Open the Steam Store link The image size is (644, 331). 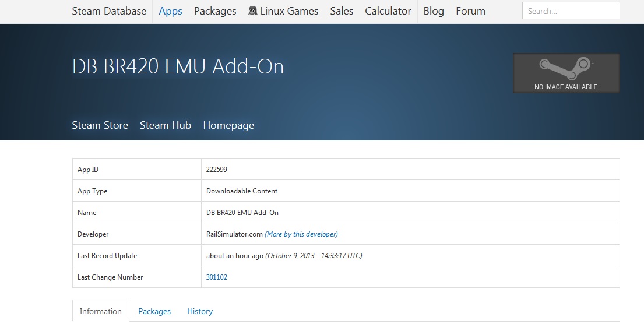100,125
